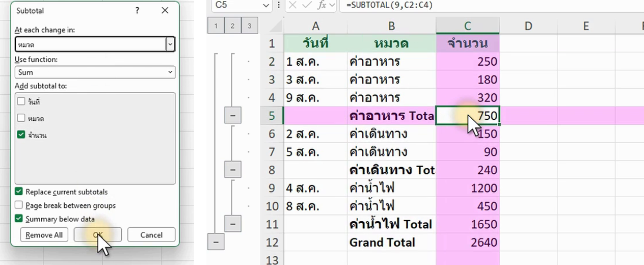
Task: Toggle 'Replace current subtotals' checkbox
Action: pos(19,192)
